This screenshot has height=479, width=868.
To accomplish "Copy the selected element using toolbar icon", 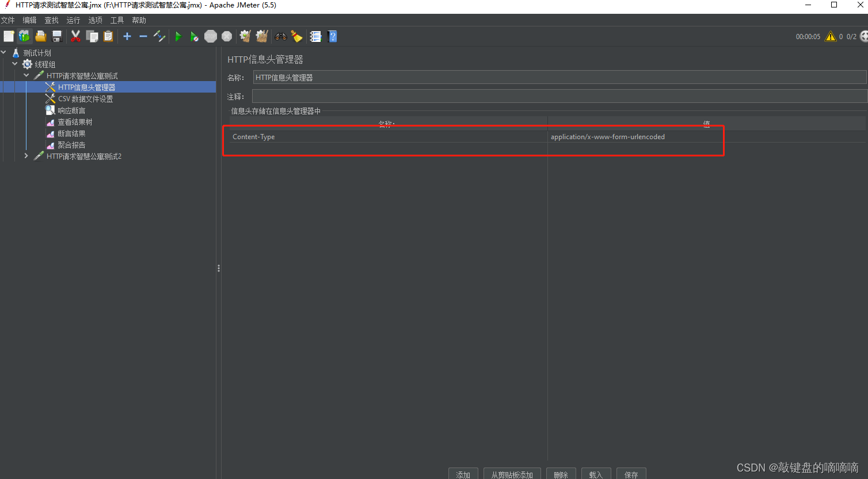I will click(92, 36).
